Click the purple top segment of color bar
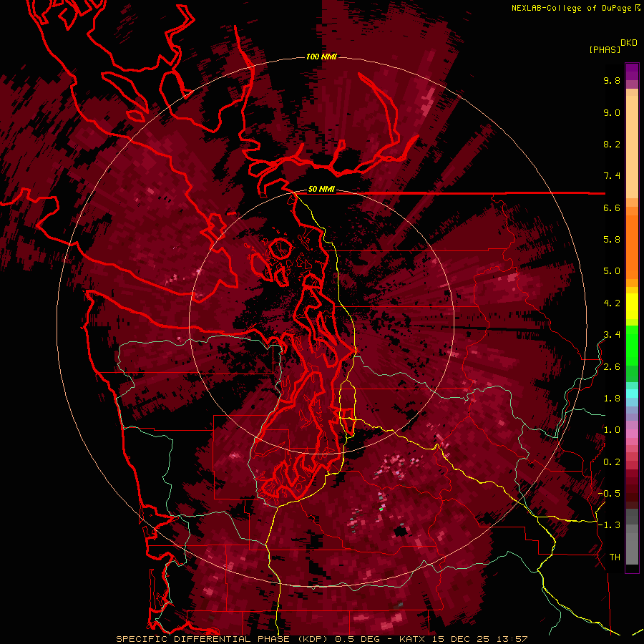 pos(632,72)
